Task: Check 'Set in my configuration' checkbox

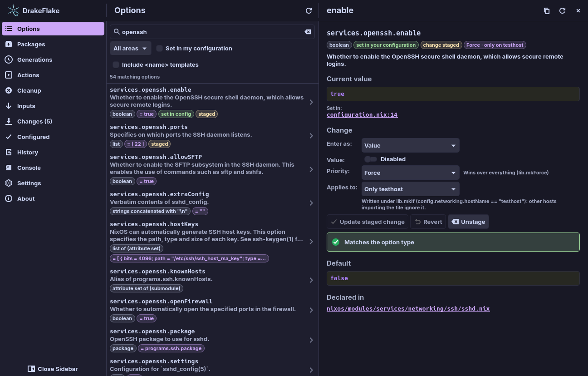Action: (x=160, y=48)
